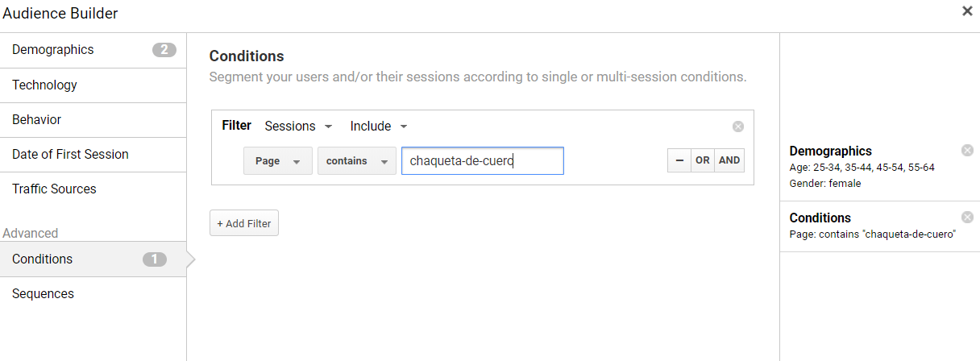Open the Sequences section
The image size is (980, 361).
tap(93, 294)
